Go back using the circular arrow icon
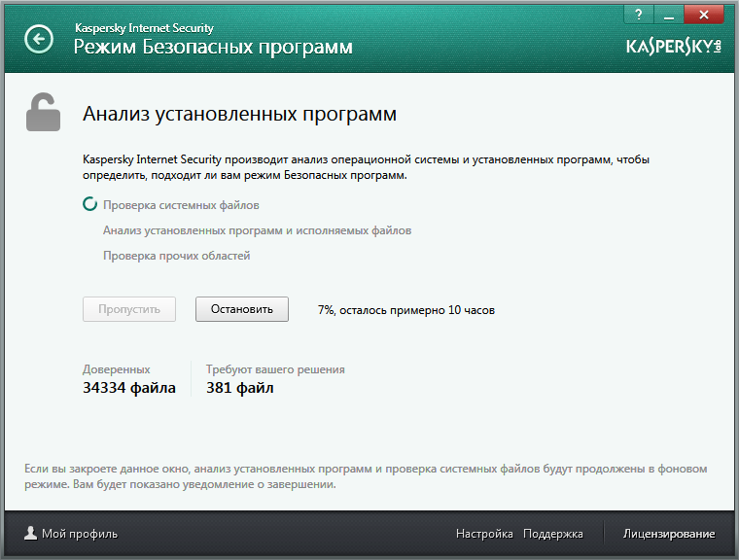 click(39, 39)
